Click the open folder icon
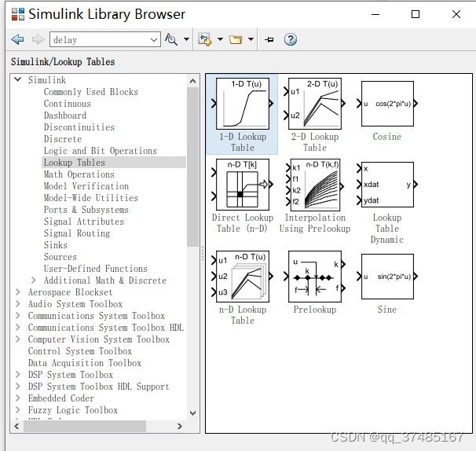Image resolution: width=476 pixels, height=451 pixels. tap(236, 39)
